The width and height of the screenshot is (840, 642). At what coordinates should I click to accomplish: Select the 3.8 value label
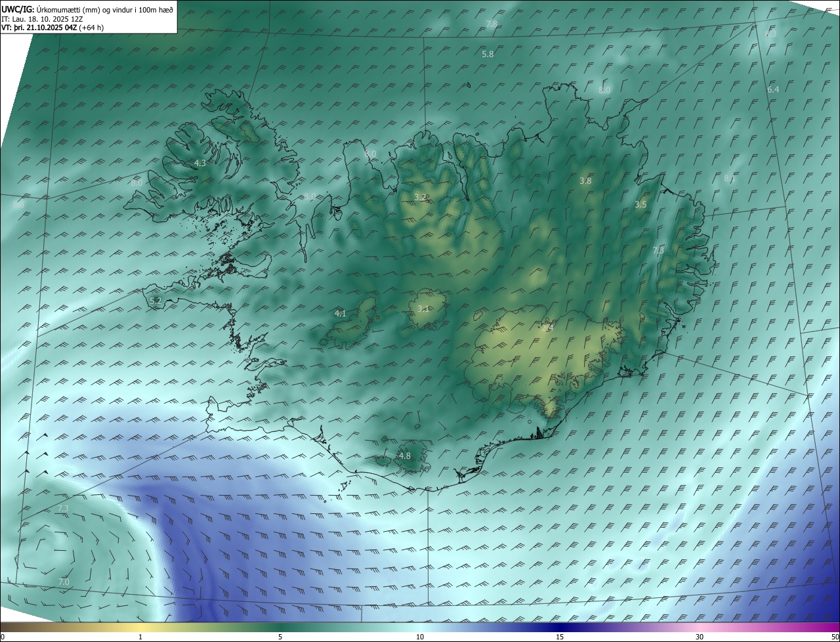586,181
